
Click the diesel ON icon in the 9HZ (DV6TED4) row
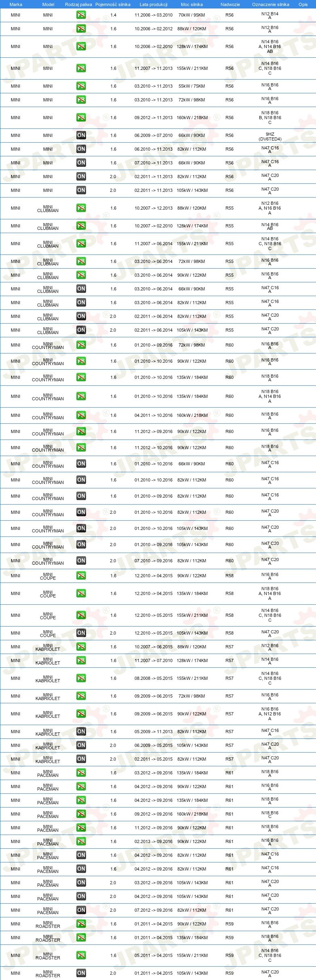click(81, 135)
